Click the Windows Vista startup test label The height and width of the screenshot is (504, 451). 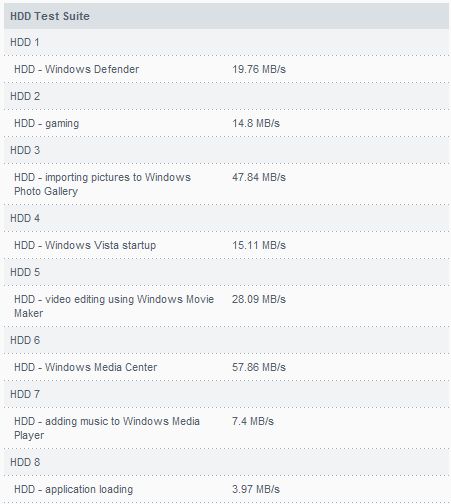pos(85,245)
